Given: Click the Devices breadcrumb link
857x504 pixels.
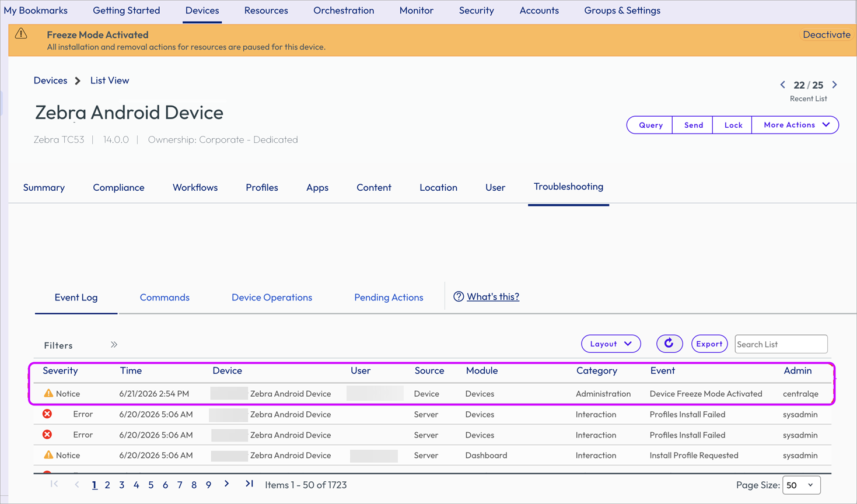Looking at the screenshot, I should 50,80.
